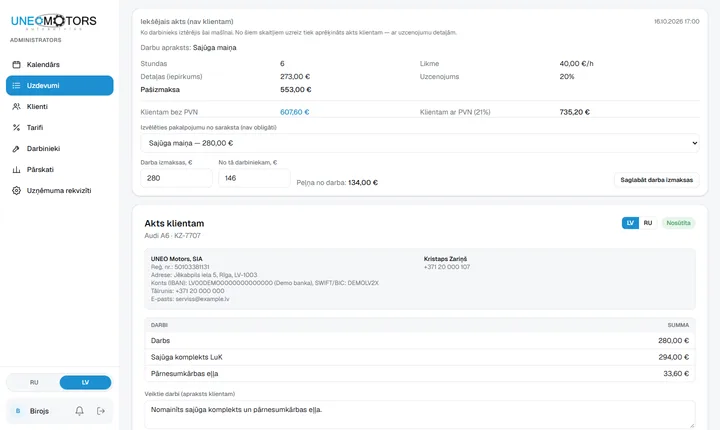The height and width of the screenshot is (430, 720).
Task: Click the UNEO Motors logo
Action: click(53, 21)
